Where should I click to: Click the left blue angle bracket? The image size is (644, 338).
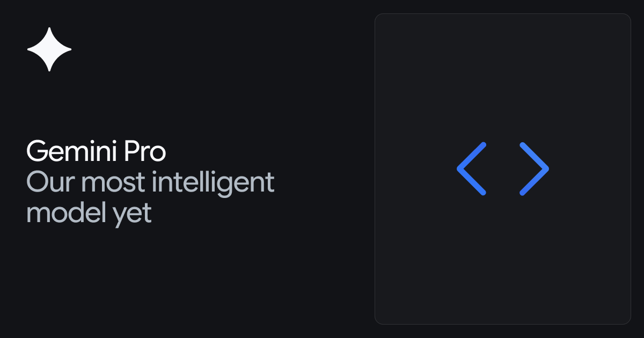471,168
